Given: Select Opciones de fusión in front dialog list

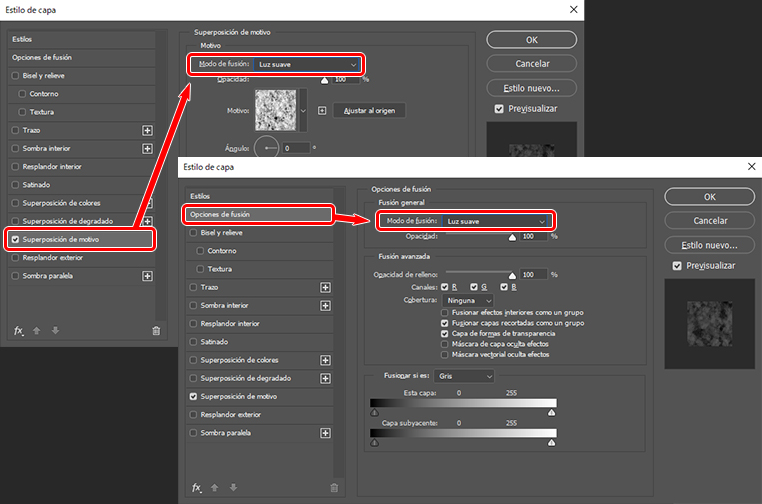Looking at the screenshot, I should (256, 214).
